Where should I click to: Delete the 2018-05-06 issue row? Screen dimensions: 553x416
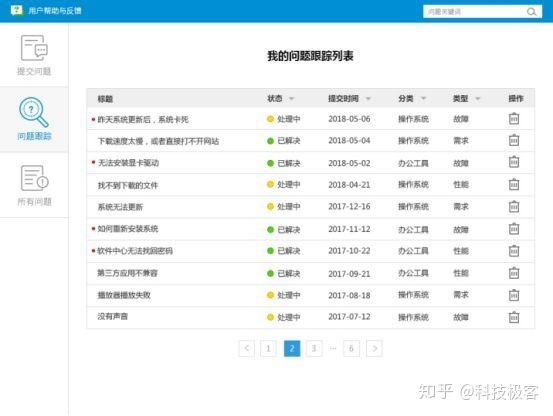(x=514, y=118)
